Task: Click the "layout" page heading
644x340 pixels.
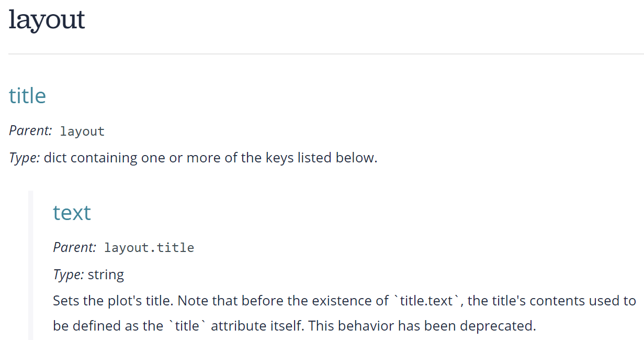Action: pyautogui.click(x=47, y=20)
